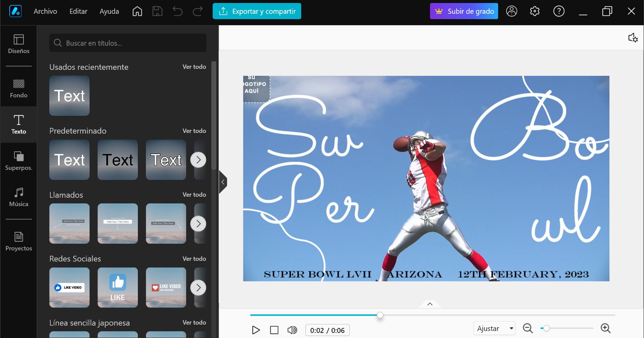Open the Fondo sidebar panel

pos(19,89)
